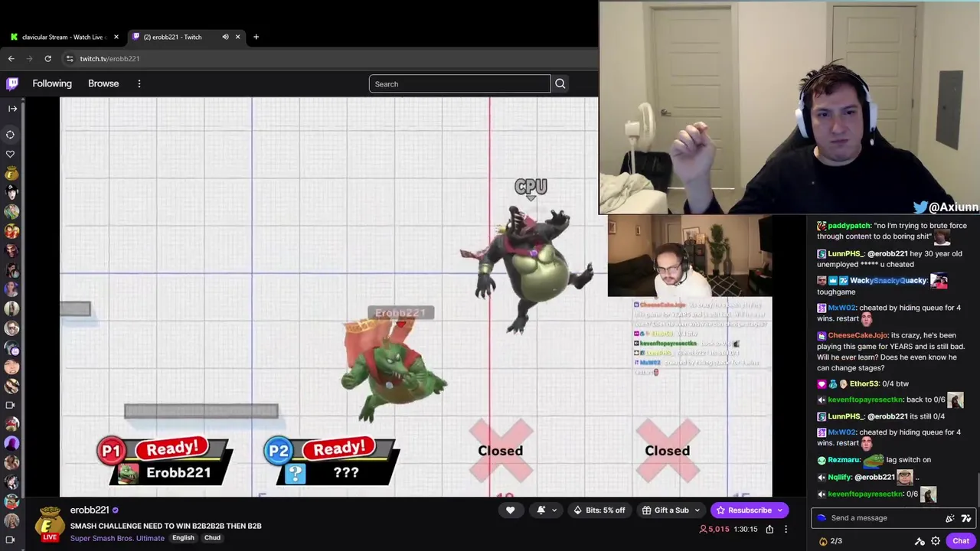Click the @Axiunn webcam overlay video
The width and height of the screenshot is (980, 551).
(x=789, y=108)
